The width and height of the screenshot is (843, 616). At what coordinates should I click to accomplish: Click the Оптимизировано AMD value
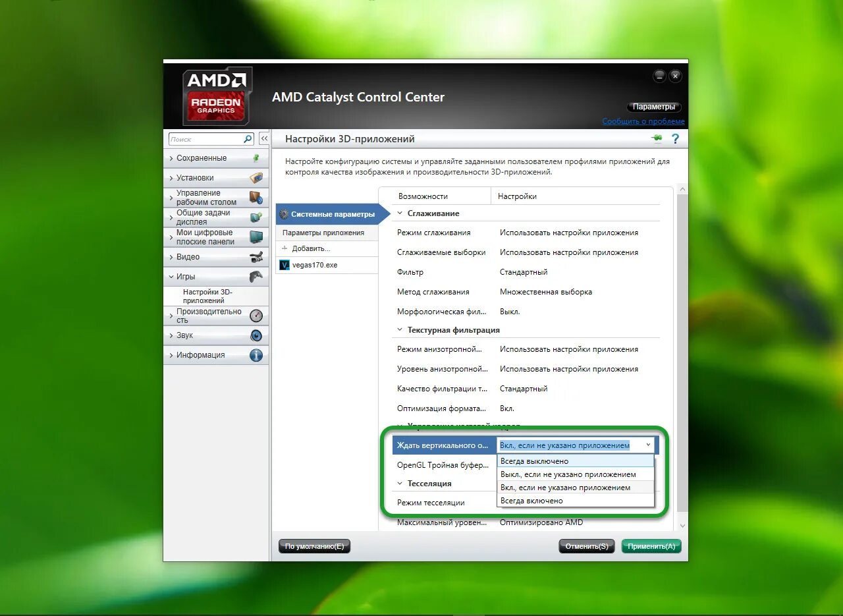tap(541, 522)
